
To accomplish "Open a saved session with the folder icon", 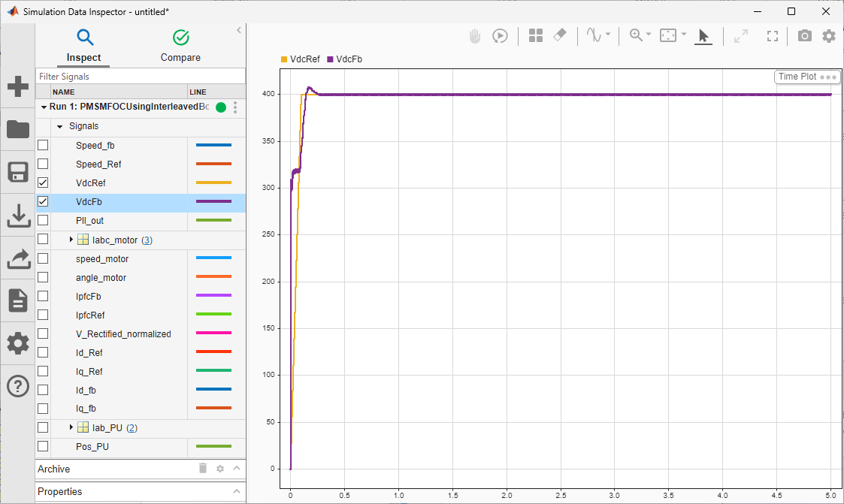I will [x=17, y=129].
